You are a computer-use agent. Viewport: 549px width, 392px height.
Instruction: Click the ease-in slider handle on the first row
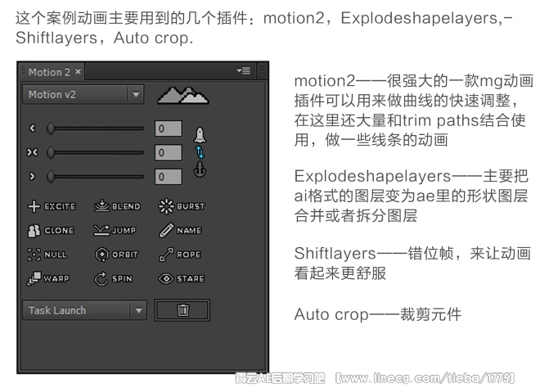pyautogui.click(x=51, y=128)
